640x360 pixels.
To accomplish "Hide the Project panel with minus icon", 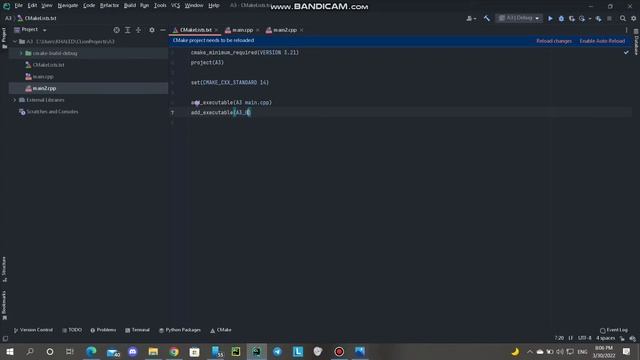I will click(163, 30).
